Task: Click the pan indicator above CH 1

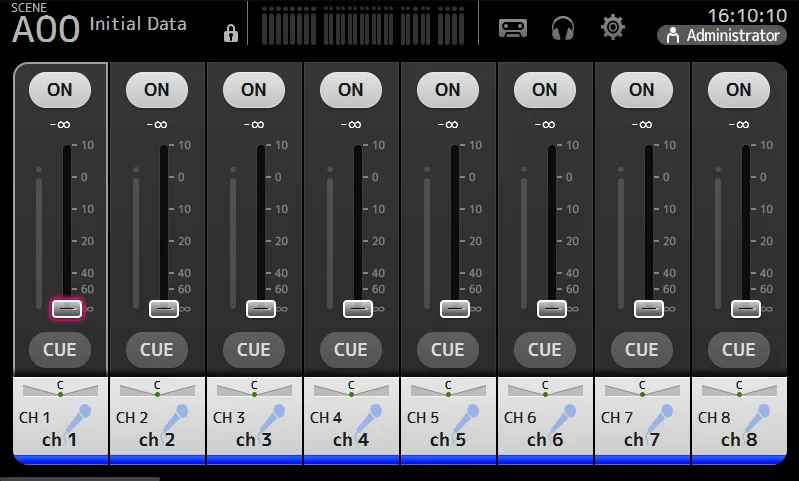Action: [60, 389]
